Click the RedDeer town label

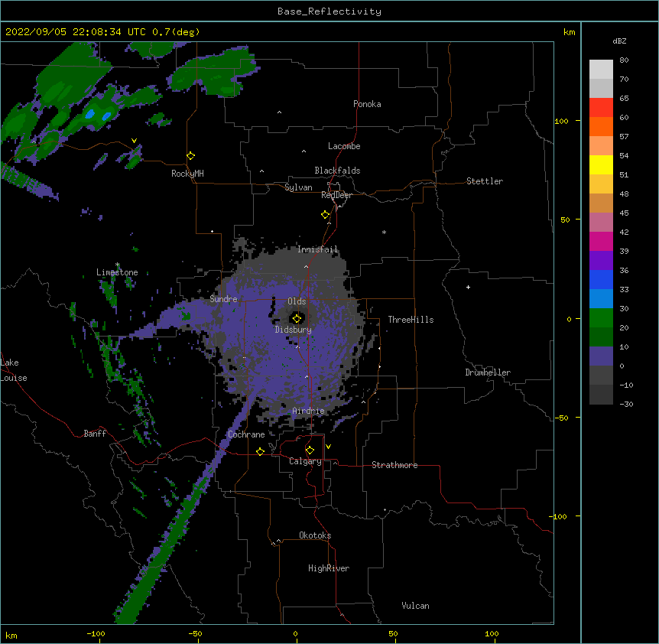point(336,195)
